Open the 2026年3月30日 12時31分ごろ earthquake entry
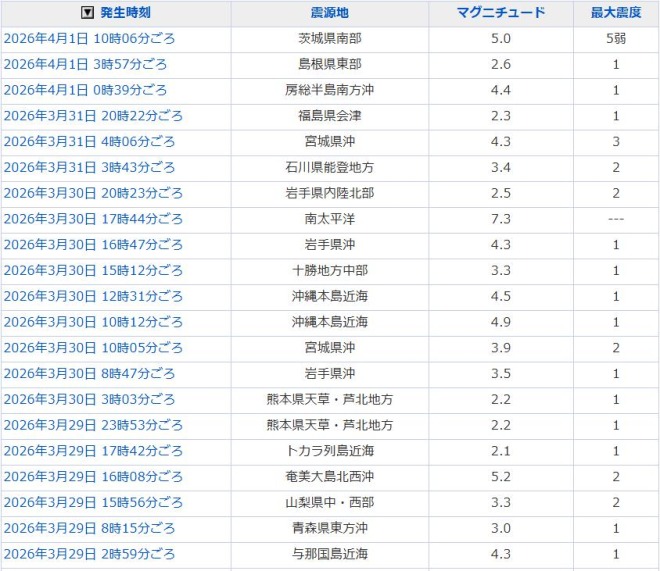This screenshot has height=571, width=660. (93, 296)
